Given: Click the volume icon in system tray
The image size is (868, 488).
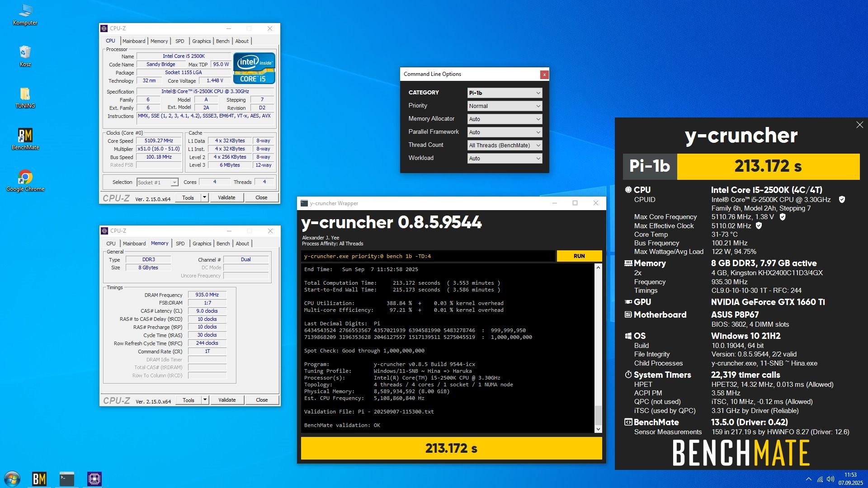Looking at the screenshot, I should pyautogui.click(x=830, y=479).
